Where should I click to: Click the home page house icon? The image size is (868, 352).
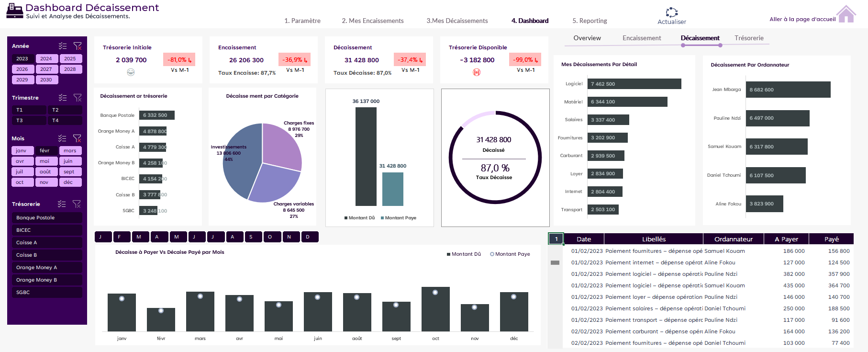[x=846, y=14]
